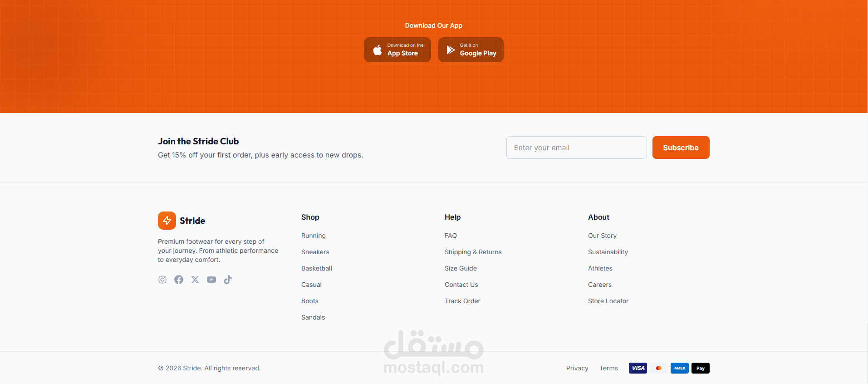Click the Stride brand name text
This screenshot has width=868, height=384.
pos(192,221)
